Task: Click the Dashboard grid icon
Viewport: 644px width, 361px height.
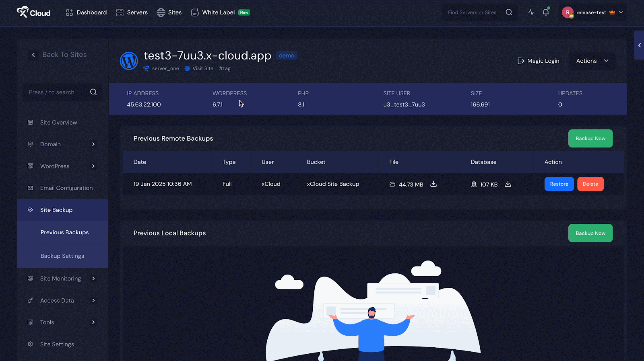Action: point(69,12)
